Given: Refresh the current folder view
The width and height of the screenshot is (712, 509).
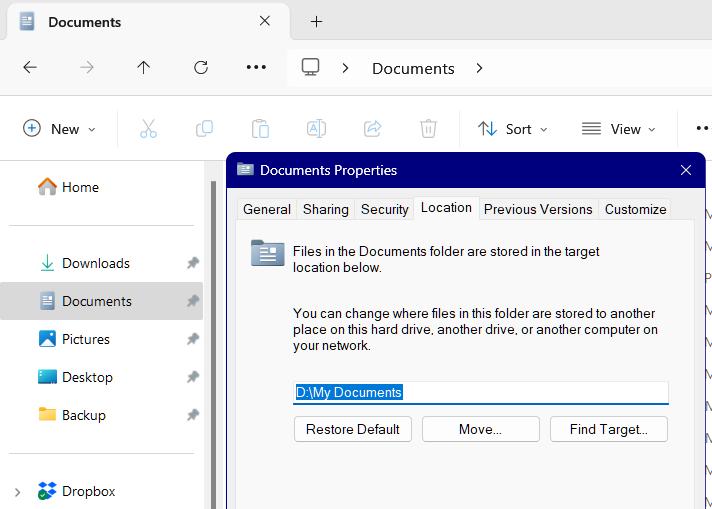Looking at the screenshot, I should click(201, 68).
